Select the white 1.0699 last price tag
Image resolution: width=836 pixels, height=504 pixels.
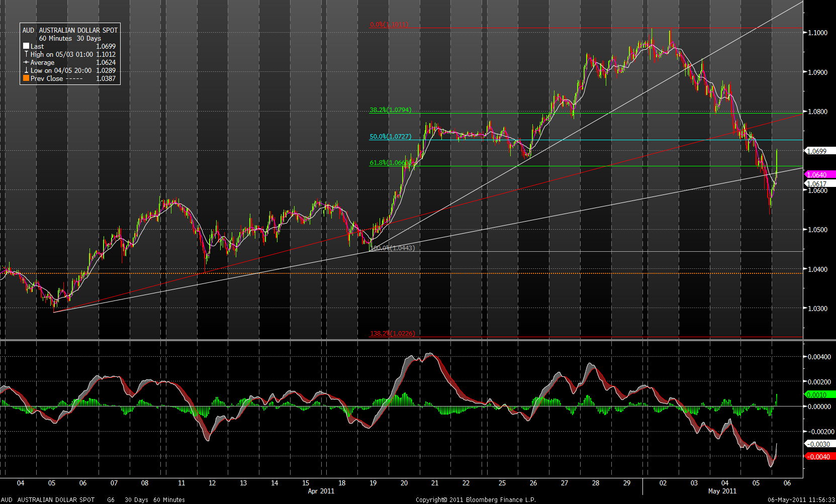tap(817, 151)
